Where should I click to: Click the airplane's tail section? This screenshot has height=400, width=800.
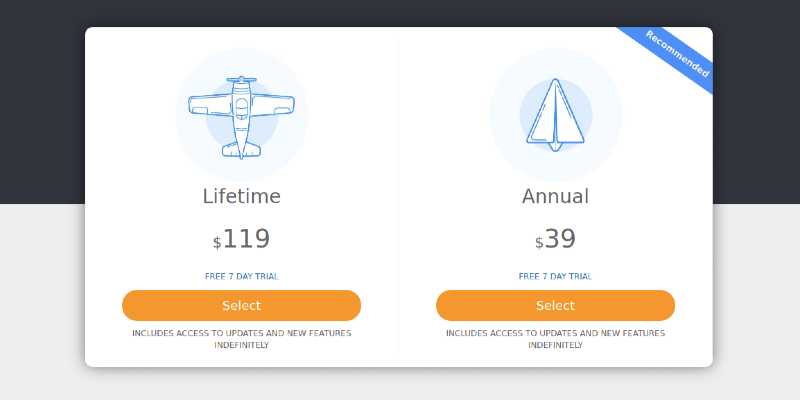coord(241,151)
